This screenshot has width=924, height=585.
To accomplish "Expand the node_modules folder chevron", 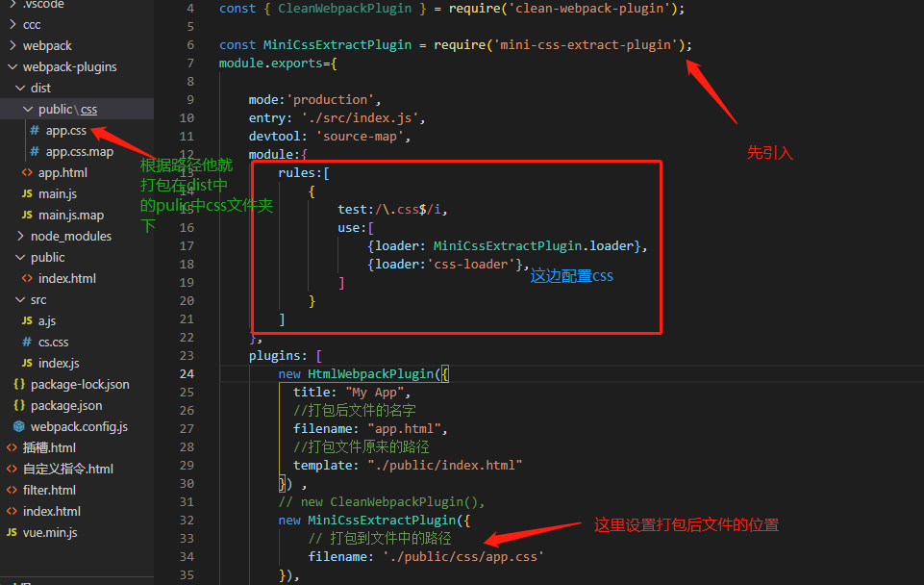I will click(20, 236).
